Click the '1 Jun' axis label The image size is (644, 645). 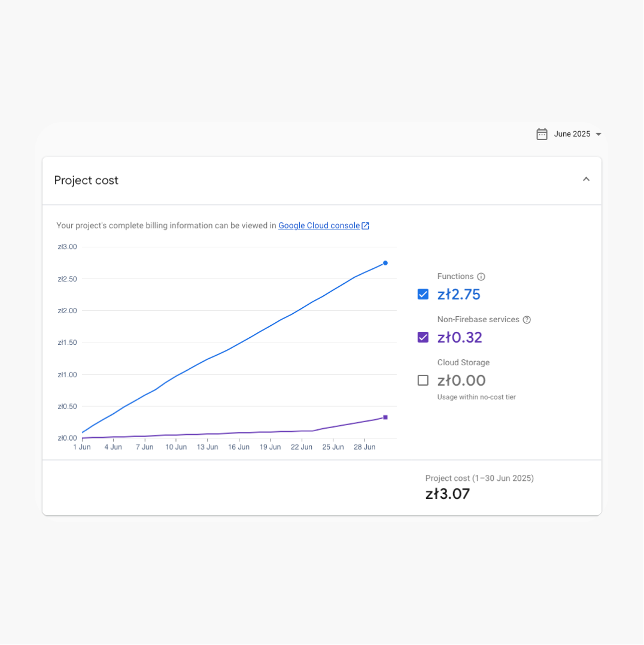(x=82, y=447)
